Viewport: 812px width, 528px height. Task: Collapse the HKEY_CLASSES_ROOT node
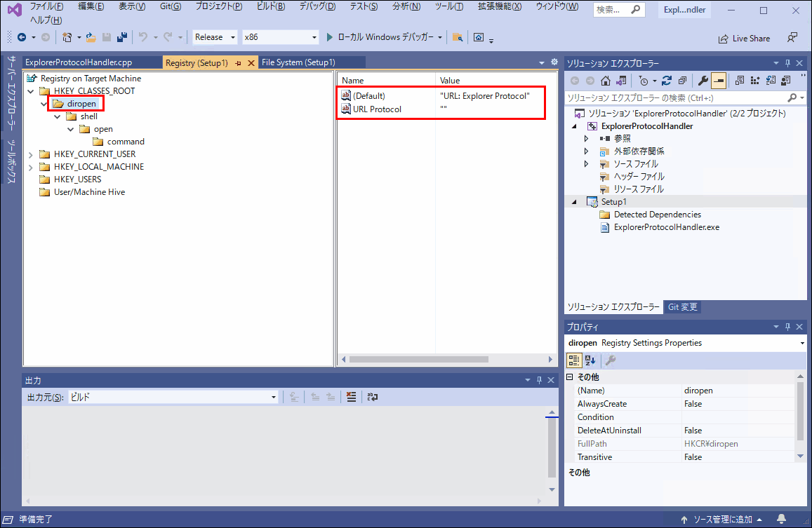pyautogui.click(x=31, y=91)
